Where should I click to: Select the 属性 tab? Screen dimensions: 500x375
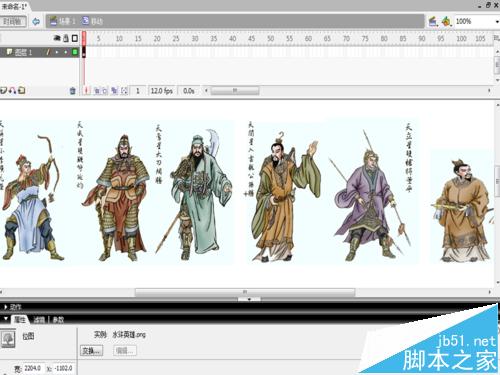20,319
